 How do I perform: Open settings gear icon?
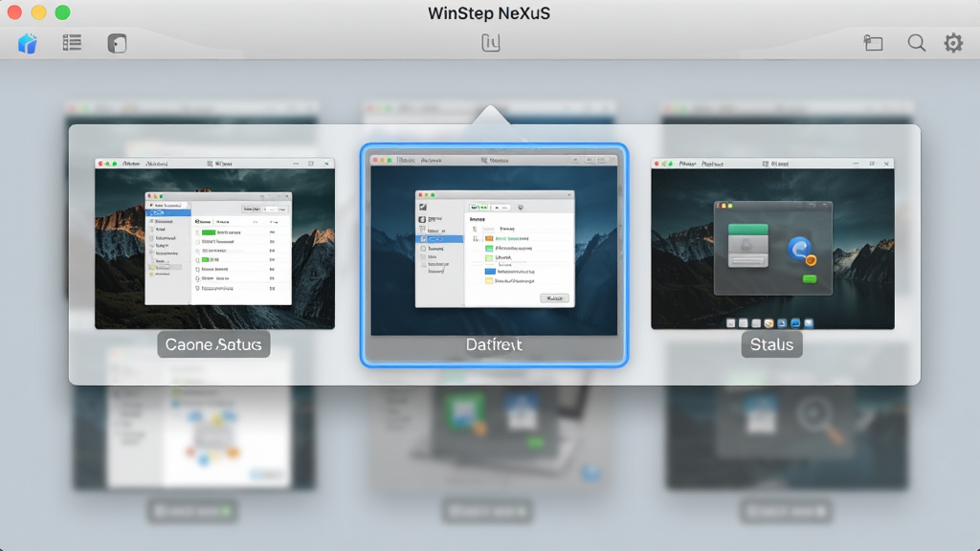tap(953, 42)
